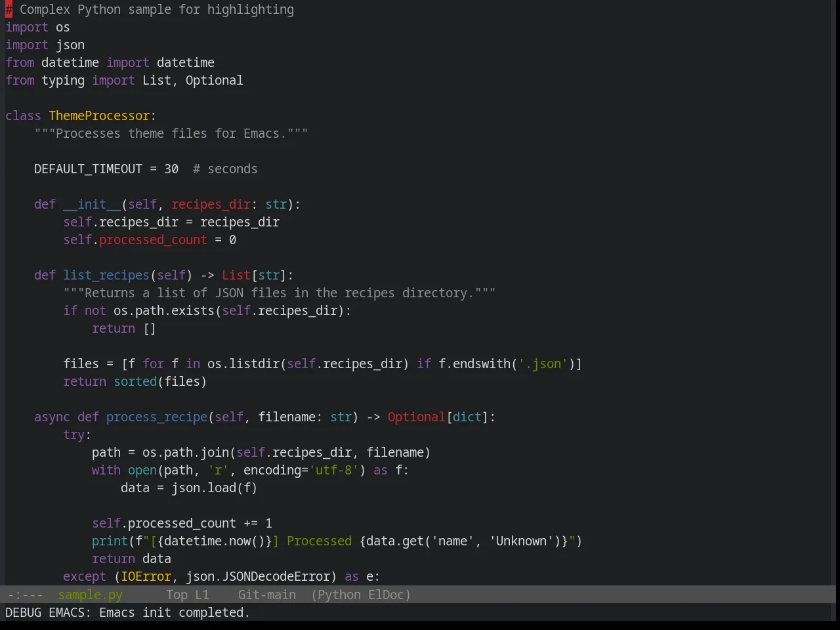This screenshot has height=630, width=840.
Task: Click 'json.load(f)' call
Action: (215, 488)
